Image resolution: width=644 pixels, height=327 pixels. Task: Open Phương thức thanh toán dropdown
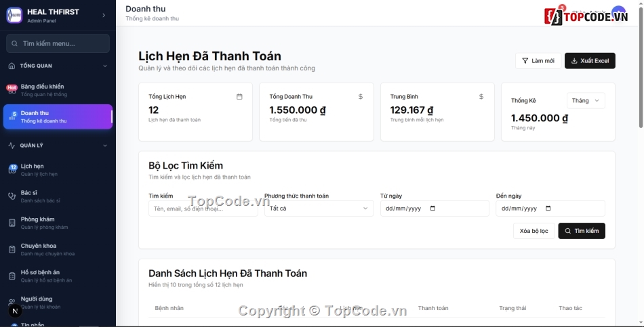pyautogui.click(x=319, y=209)
